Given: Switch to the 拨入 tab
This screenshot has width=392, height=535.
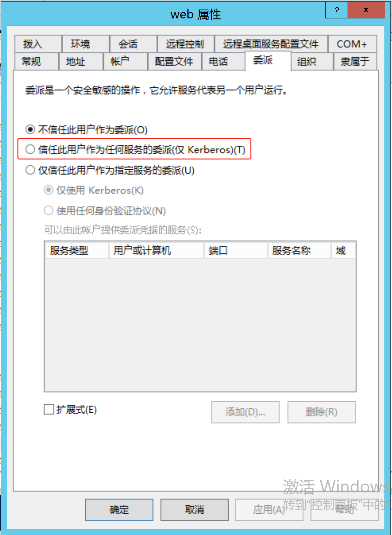Looking at the screenshot, I should (x=38, y=44).
